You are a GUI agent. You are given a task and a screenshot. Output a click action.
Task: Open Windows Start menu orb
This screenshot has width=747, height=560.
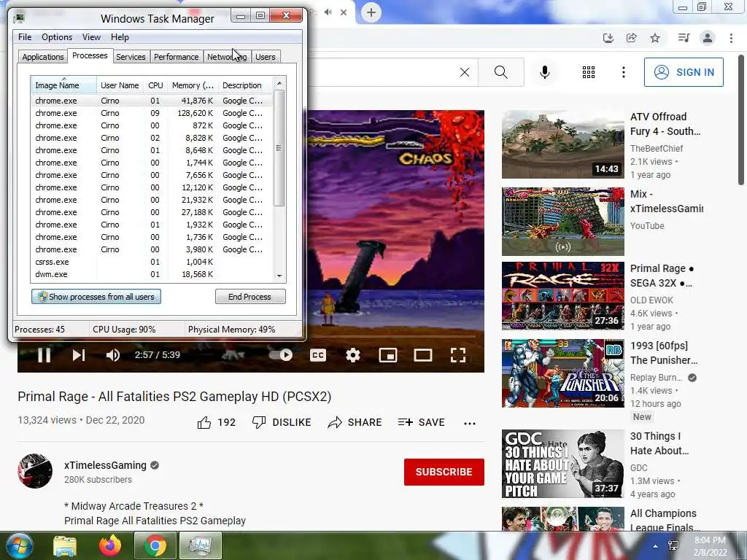[20, 545]
